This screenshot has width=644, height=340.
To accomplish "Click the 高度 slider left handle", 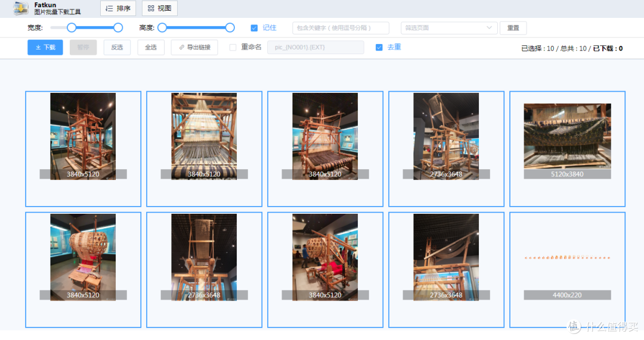I will point(162,27).
